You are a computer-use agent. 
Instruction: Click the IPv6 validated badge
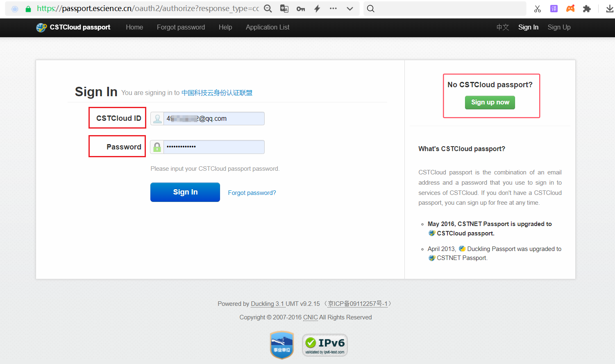pyautogui.click(x=325, y=345)
